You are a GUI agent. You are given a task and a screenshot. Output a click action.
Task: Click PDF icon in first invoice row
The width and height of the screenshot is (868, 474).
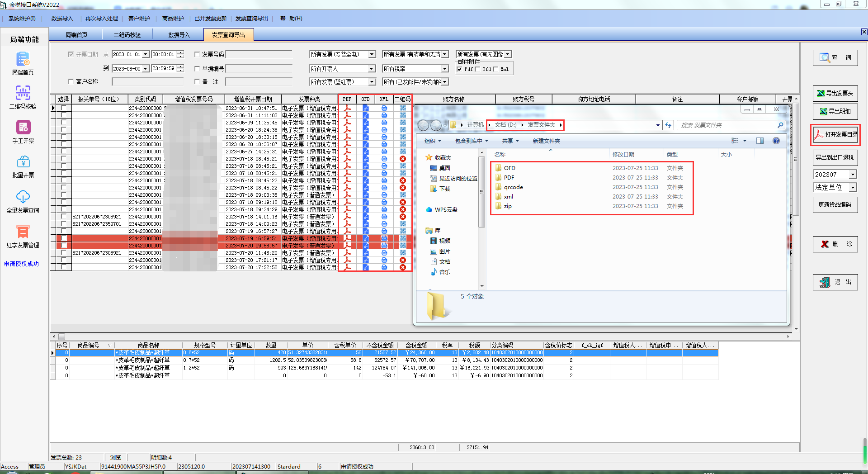tap(347, 108)
